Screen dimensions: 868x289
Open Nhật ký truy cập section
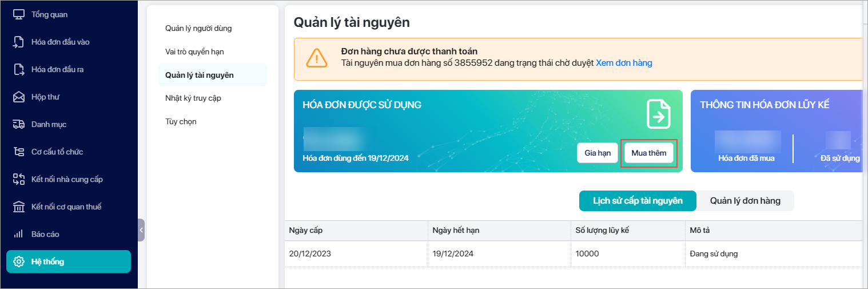(193, 98)
